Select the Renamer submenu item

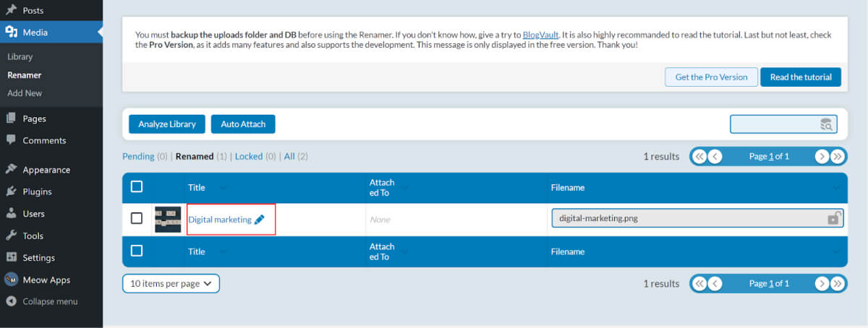point(25,74)
